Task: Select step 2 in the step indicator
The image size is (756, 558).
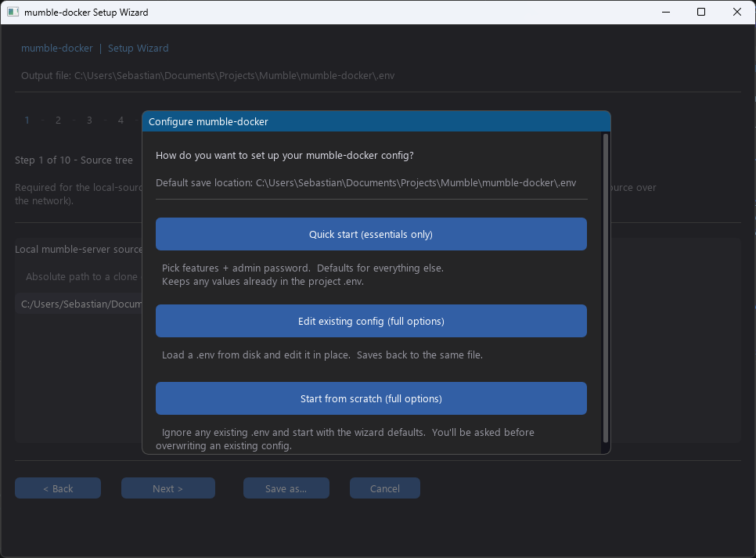Action: (58, 120)
